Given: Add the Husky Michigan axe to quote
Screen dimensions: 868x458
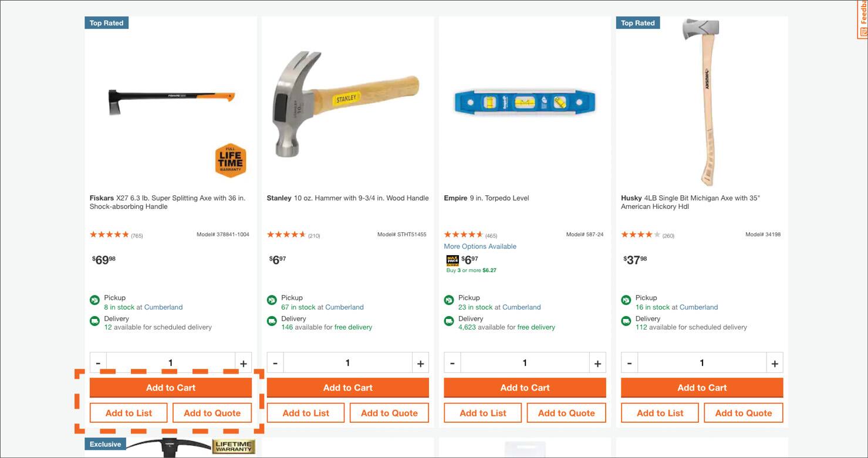Looking at the screenshot, I should click(x=743, y=412).
